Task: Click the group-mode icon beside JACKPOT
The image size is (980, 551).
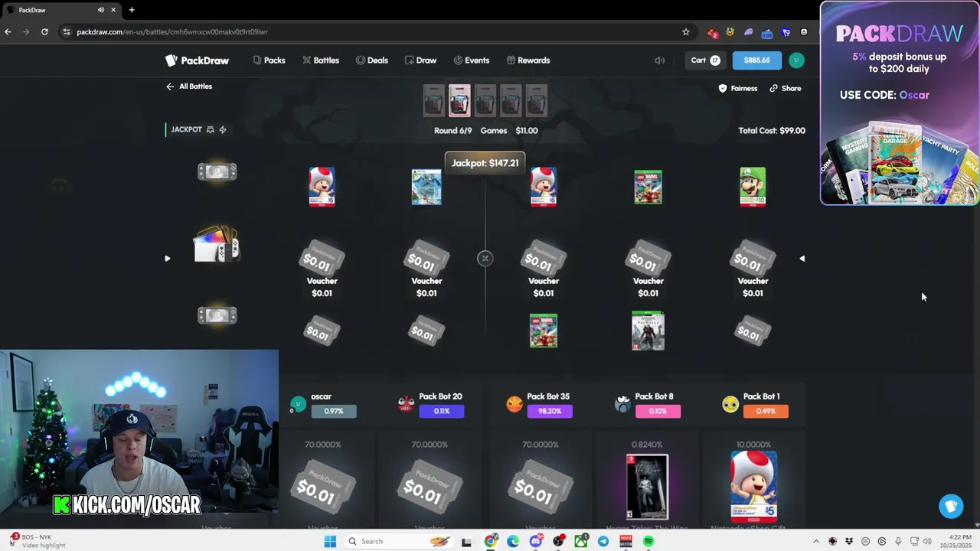Action: 211,129
